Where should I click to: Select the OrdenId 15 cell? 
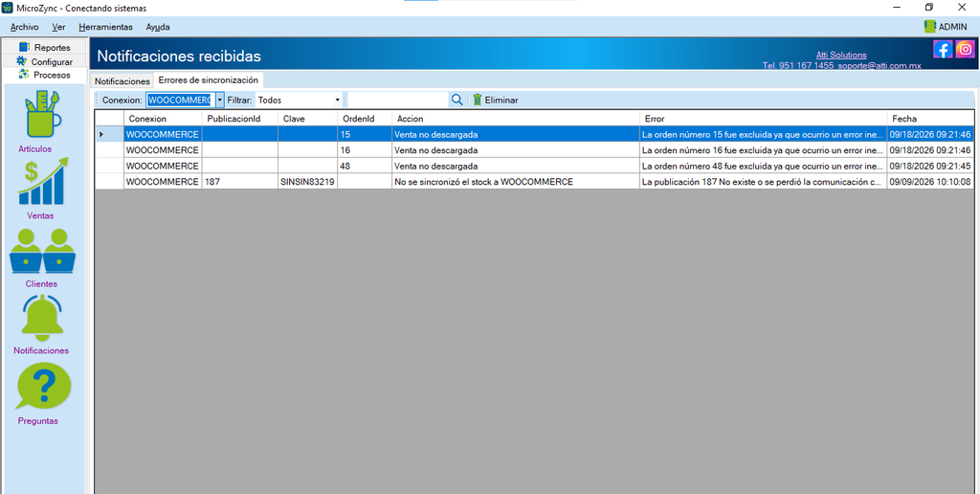pos(365,134)
